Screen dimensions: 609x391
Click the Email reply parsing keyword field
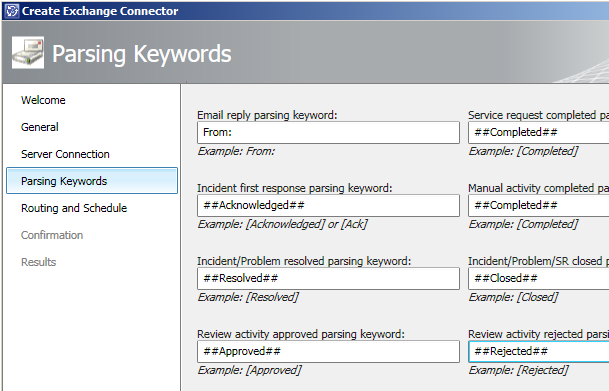point(328,132)
